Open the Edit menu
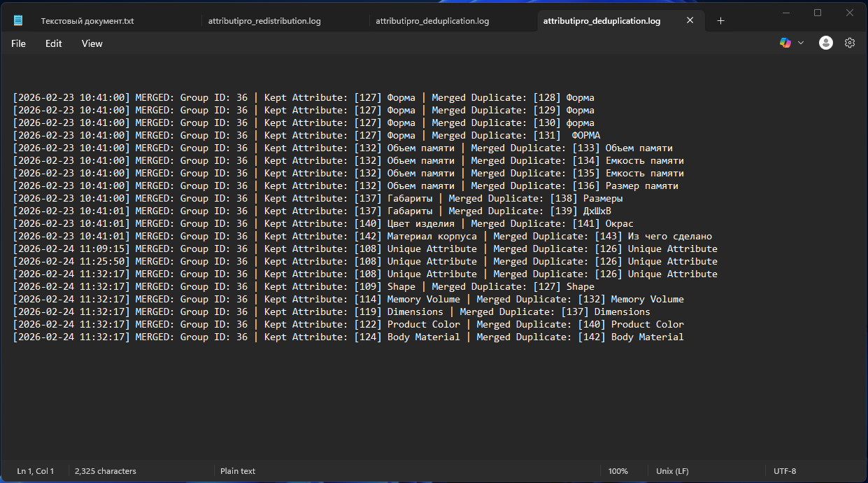The width and height of the screenshot is (868, 483). click(53, 43)
